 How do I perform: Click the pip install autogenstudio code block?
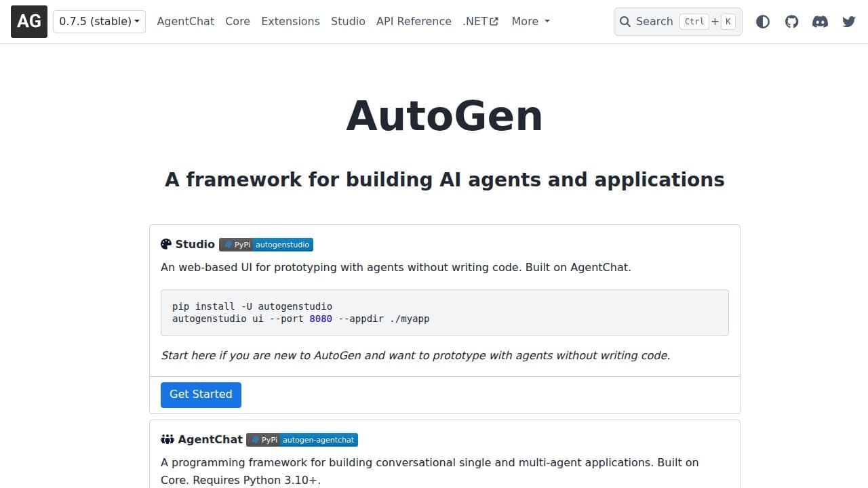coord(445,312)
